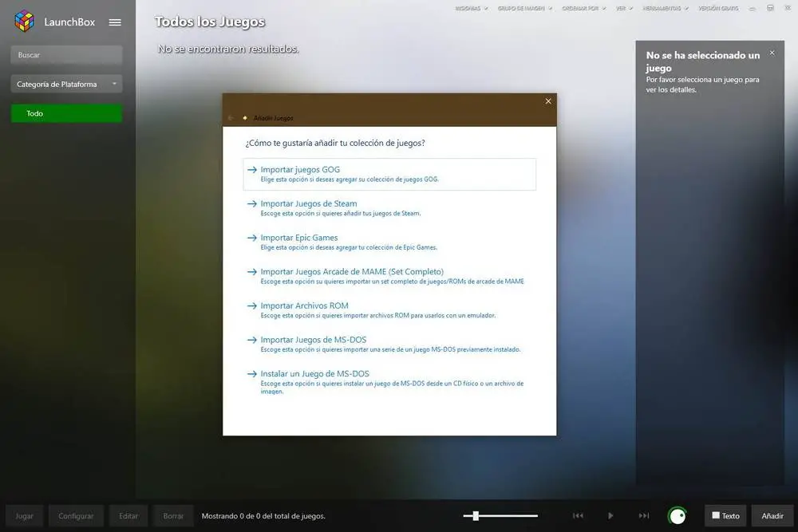Click the Editar button
The image size is (798, 532).
pos(128,516)
